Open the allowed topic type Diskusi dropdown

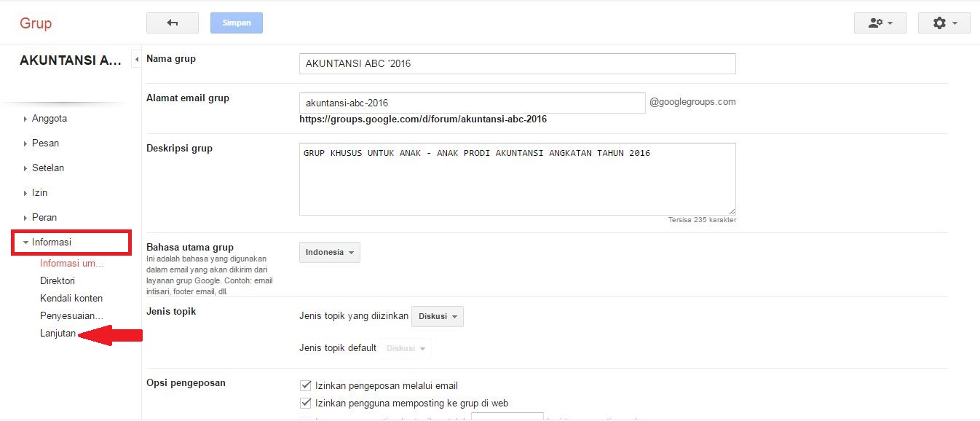tap(438, 316)
